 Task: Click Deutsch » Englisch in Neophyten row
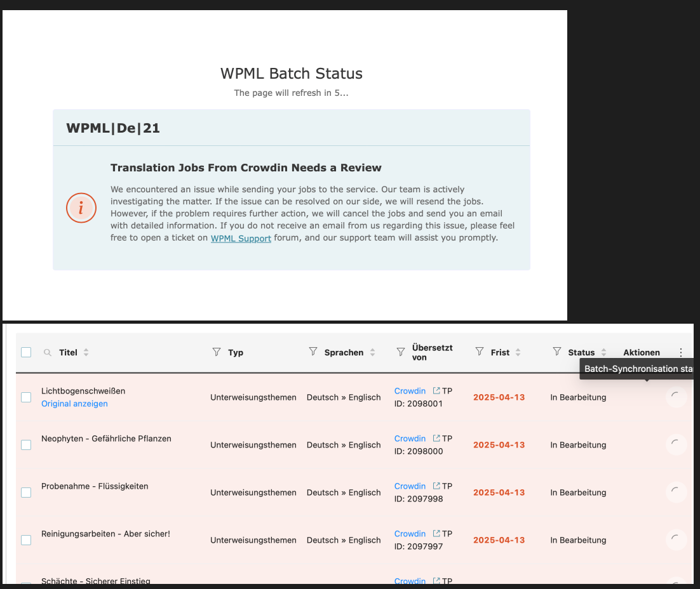coord(344,445)
